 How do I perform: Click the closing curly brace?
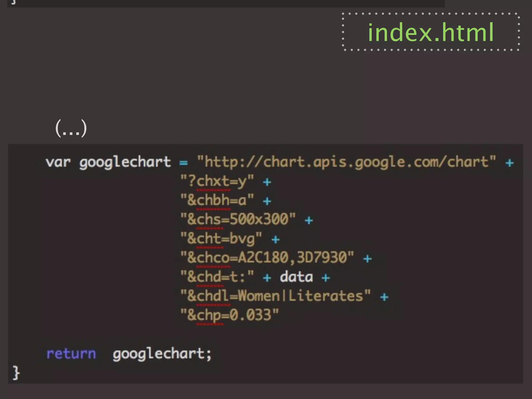[x=16, y=373]
